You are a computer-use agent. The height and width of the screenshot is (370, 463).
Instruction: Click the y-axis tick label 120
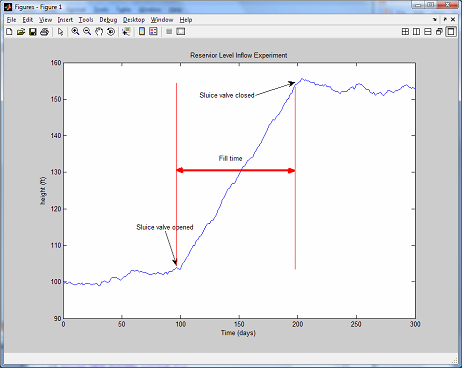(56, 209)
